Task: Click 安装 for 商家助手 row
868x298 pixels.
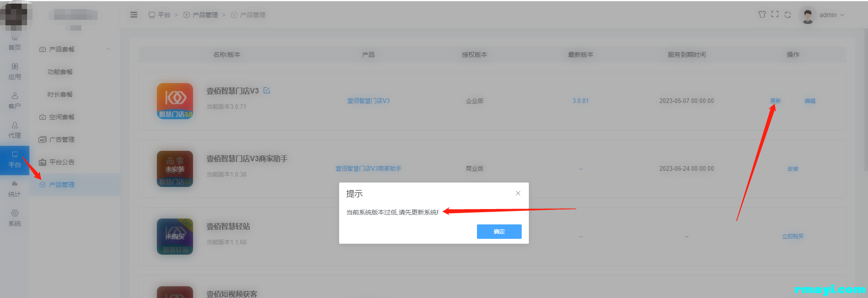Action: (x=793, y=168)
